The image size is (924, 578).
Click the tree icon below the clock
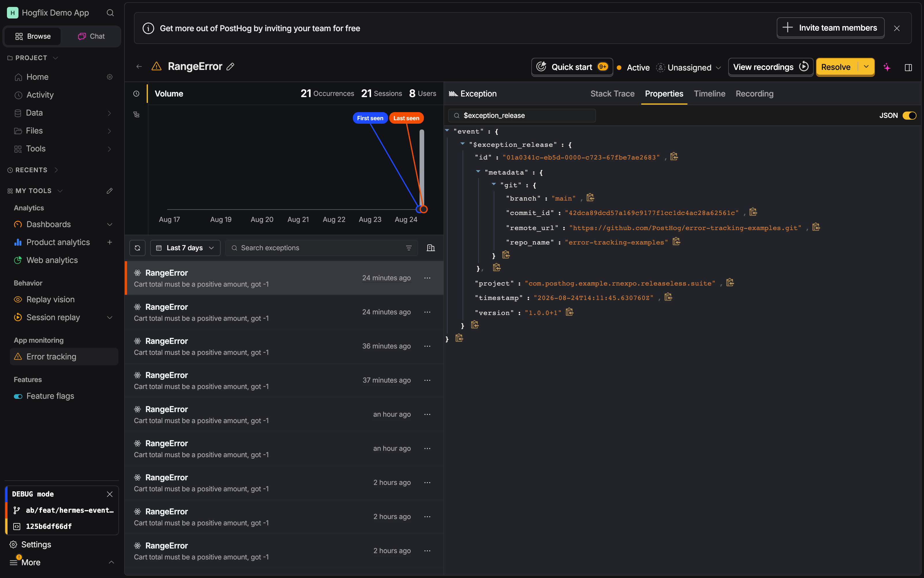click(x=136, y=114)
